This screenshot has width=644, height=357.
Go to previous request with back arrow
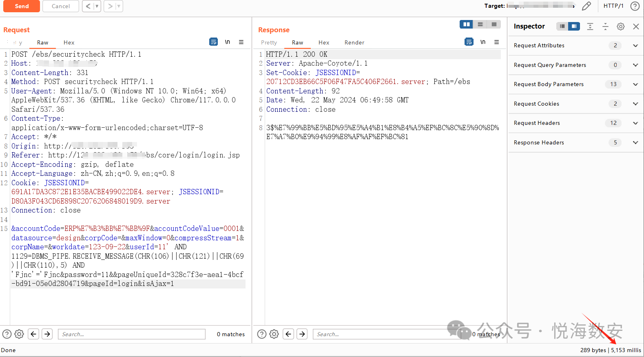(x=88, y=6)
